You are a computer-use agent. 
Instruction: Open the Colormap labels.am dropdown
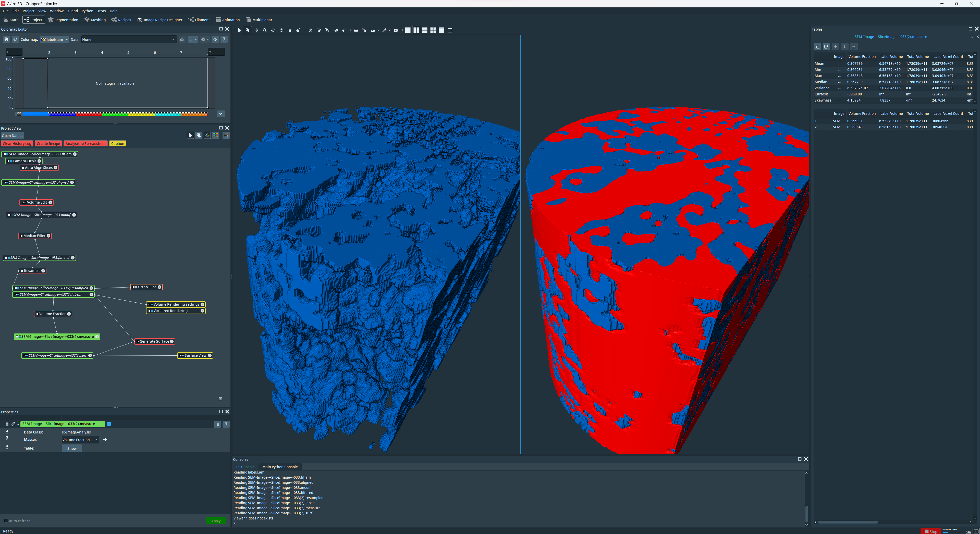[55, 40]
